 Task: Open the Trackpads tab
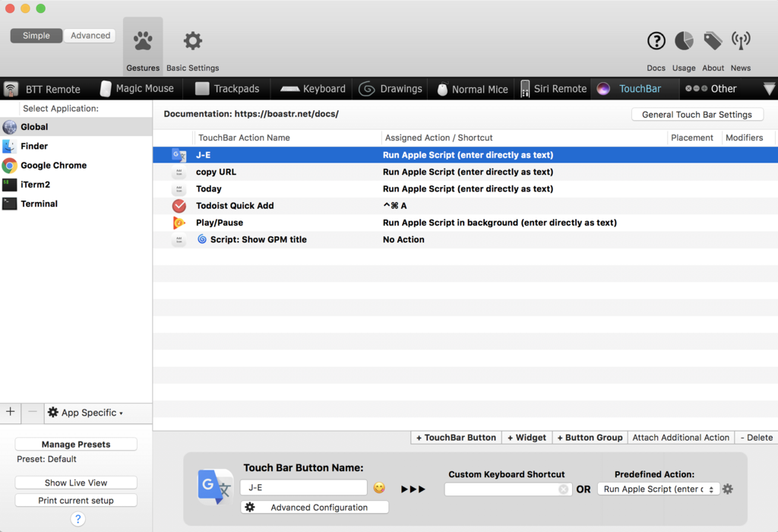click(x=227, y=89)
